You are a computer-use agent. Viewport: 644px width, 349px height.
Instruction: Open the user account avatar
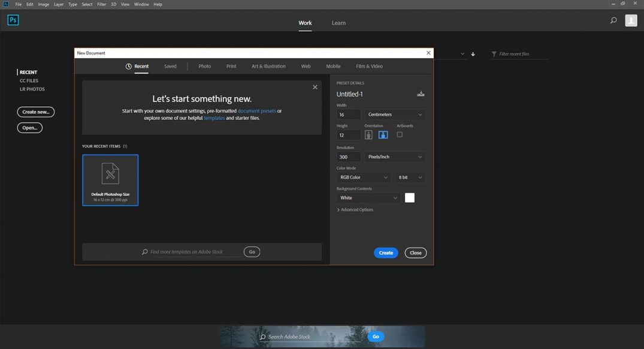tap(631, 20)
